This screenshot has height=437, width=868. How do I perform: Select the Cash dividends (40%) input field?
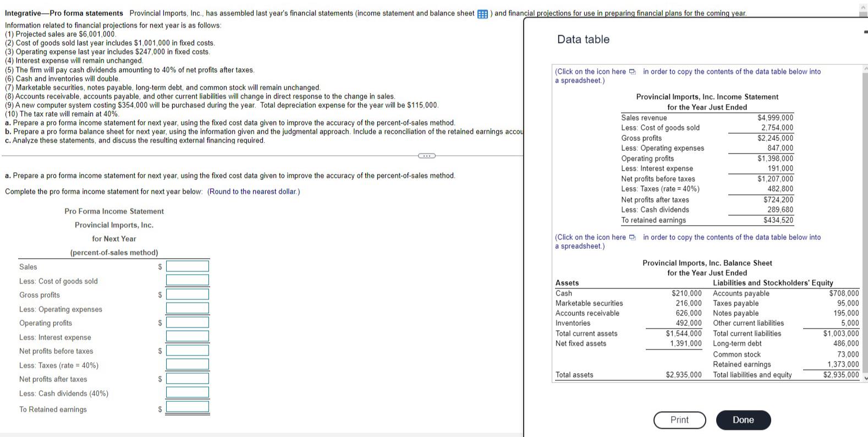pyautogui.click(x=188, y=392)
